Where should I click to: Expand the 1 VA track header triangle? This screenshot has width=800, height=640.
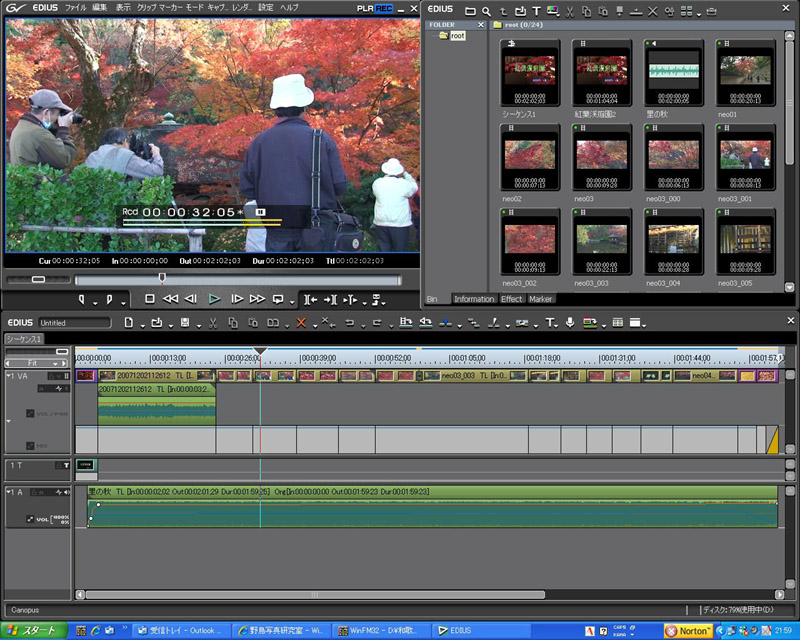pyautogui.click(x=8, y=376)
